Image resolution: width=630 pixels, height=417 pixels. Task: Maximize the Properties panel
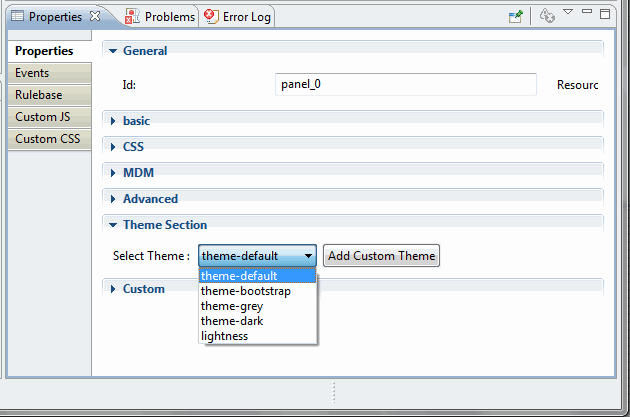click(x=605, y=14)
